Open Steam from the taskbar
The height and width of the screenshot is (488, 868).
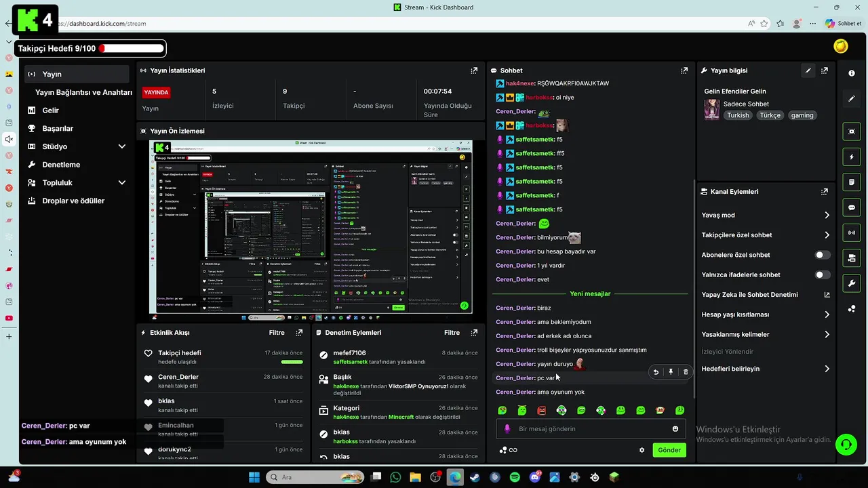pyautogui.click(x=475, y=477)
